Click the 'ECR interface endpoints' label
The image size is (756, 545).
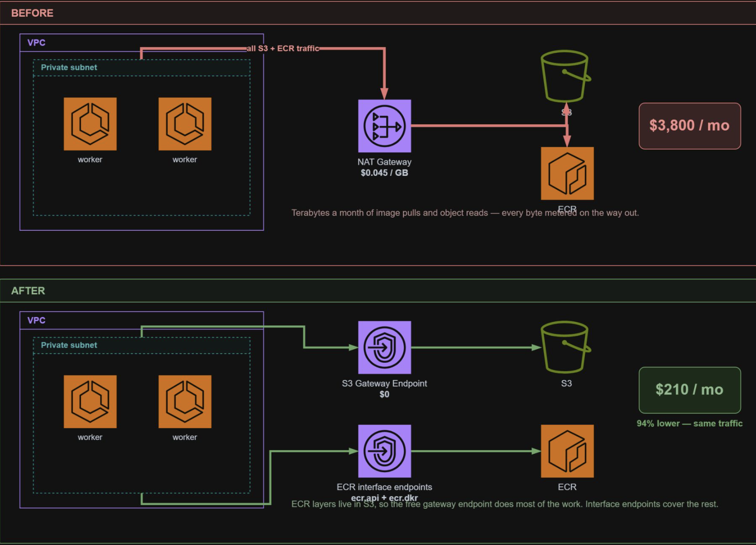[385, 487]
